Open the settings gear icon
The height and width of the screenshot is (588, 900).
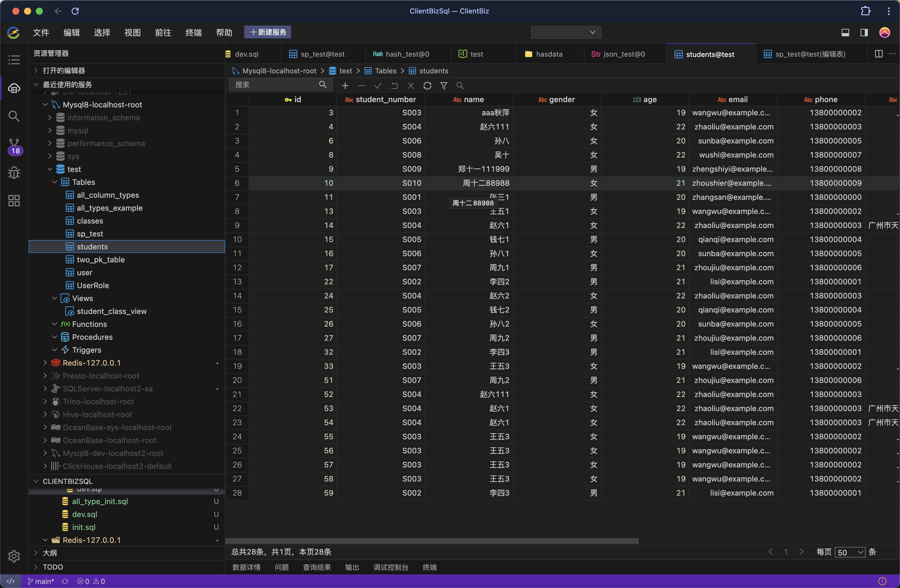coord(14,556)
